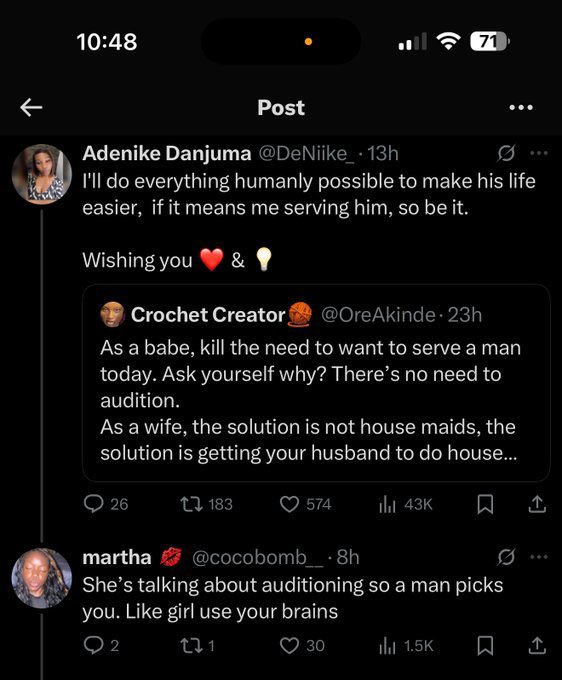
Task: Share Adenike Danjuma's post
Action: (x=537, y=504)
